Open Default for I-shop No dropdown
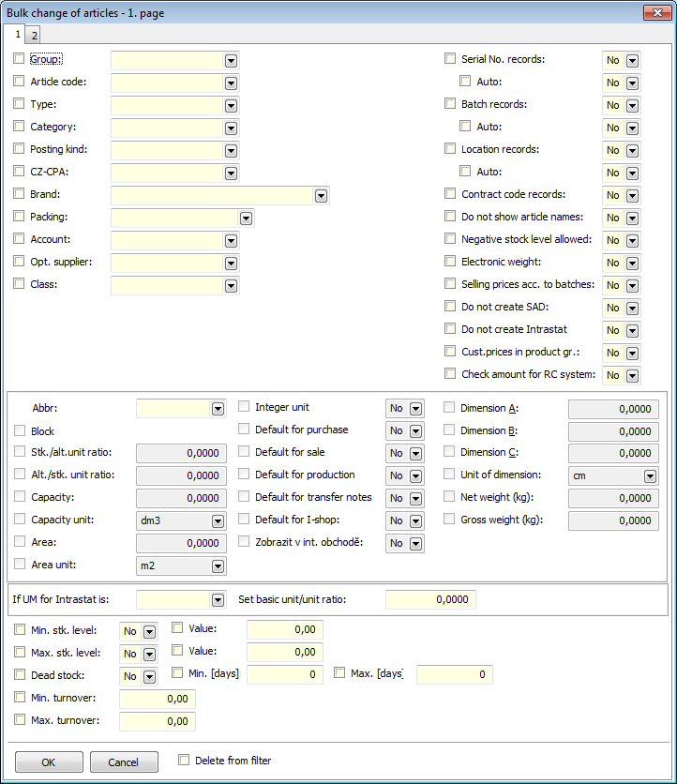 (415, 521)
